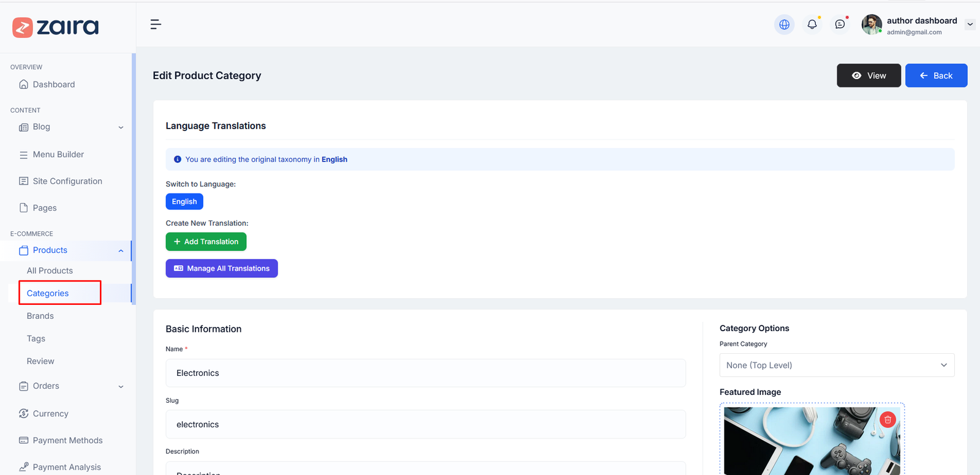Screen dimensions: 980x475
Task: Expand the Orders submenu
Action: (121, 386)
